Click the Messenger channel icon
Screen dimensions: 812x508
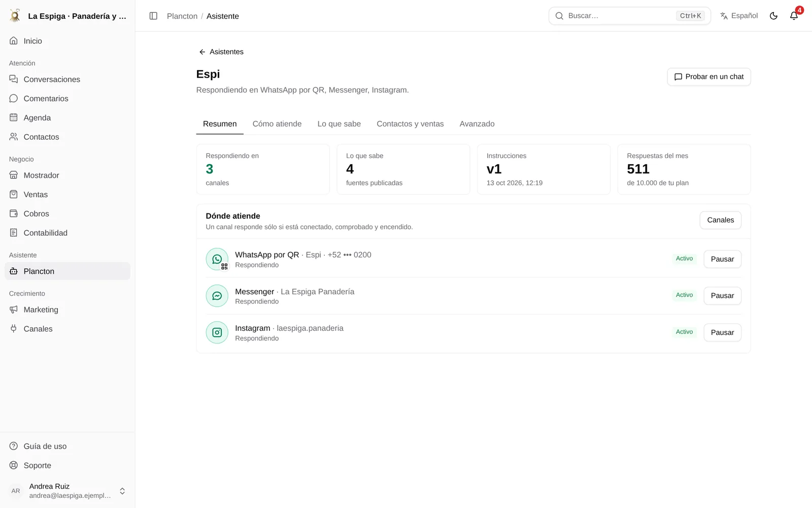tap(217, 296)
